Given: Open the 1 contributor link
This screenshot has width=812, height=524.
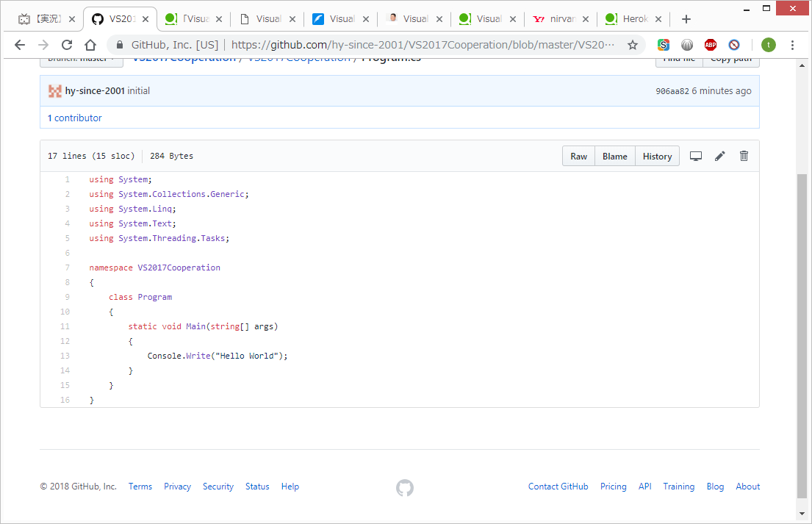Looking at the screenshot, I should tap(74, 118).
